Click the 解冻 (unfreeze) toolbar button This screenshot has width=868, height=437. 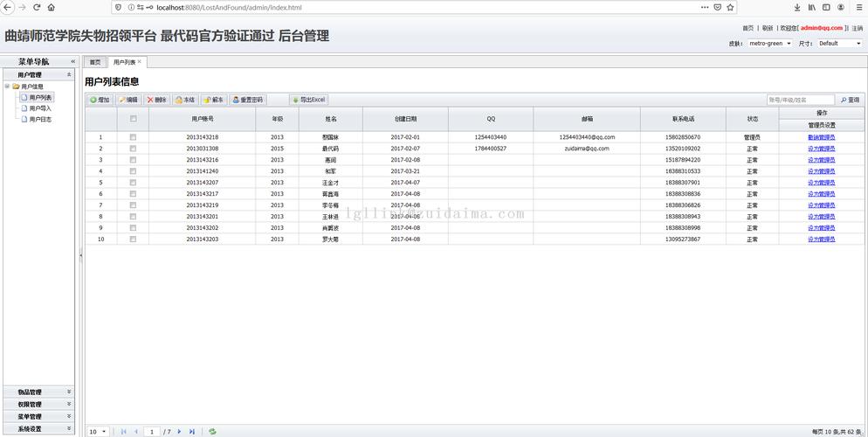[x=214, y=100]
